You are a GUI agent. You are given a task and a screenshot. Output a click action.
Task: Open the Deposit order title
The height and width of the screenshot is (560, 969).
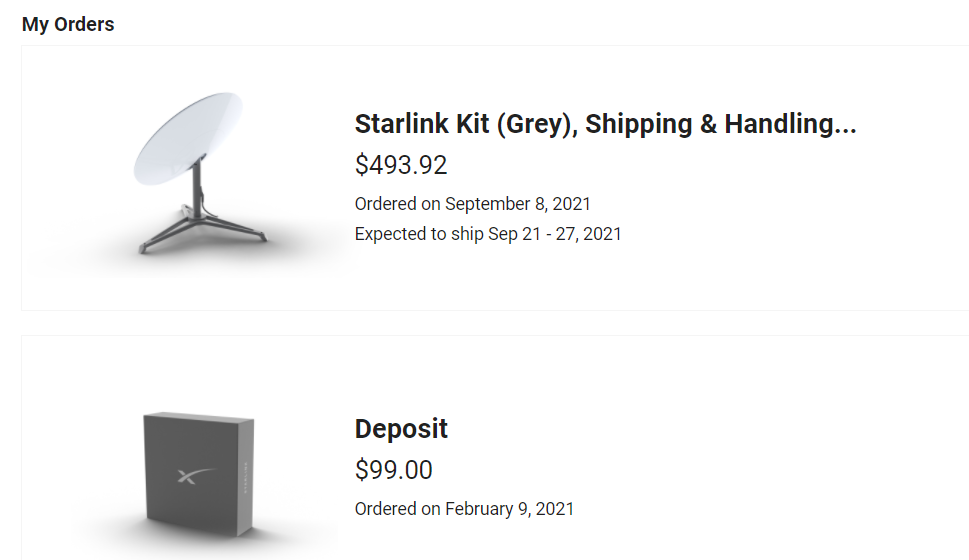[x=401, y=429]
